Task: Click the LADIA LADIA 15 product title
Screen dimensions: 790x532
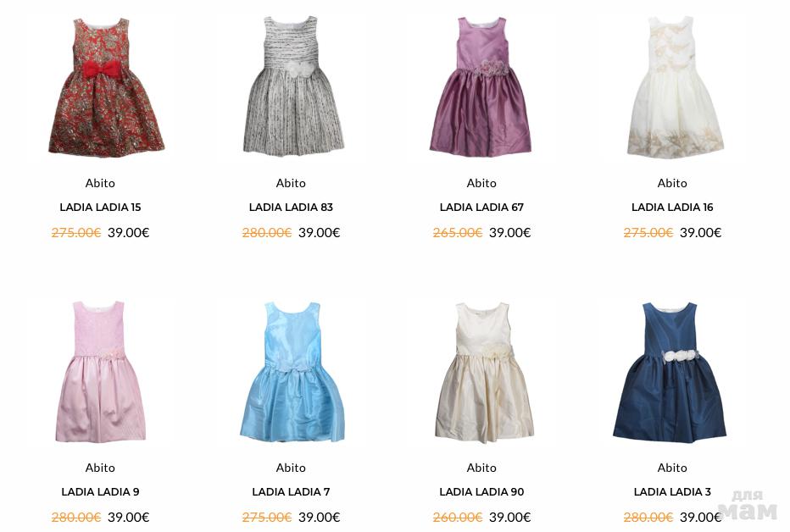Action: 100,207
